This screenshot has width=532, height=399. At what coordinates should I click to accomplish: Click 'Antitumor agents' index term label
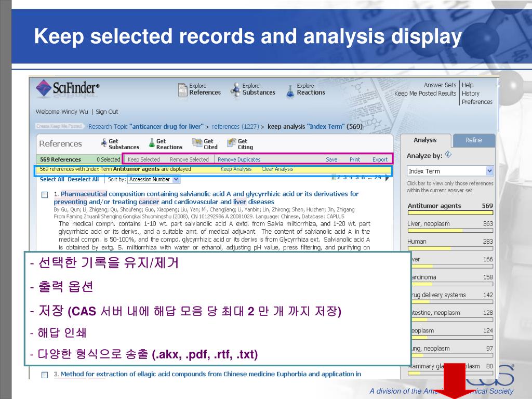[434, 206]
